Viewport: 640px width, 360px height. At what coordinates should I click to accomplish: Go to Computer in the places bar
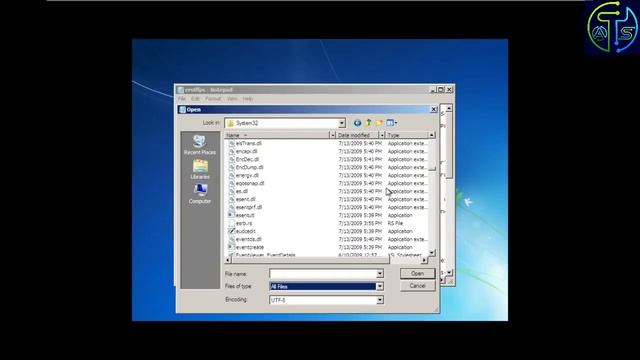pyautogui.click(x=200, y=194)
